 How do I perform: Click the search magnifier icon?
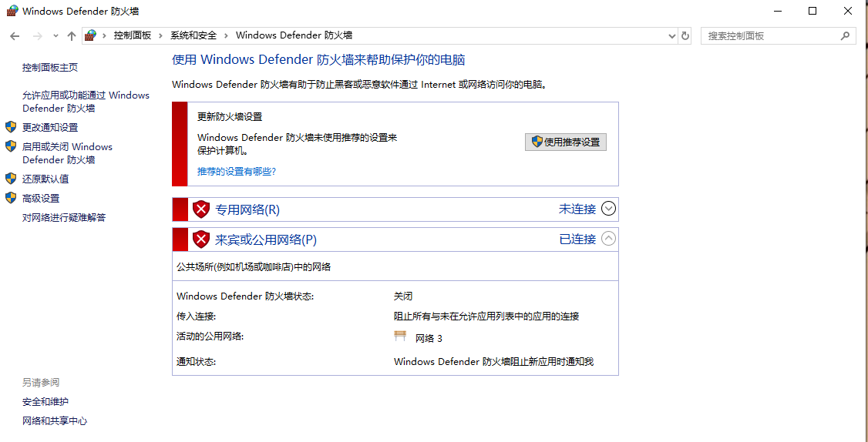(x=845, y=35)
